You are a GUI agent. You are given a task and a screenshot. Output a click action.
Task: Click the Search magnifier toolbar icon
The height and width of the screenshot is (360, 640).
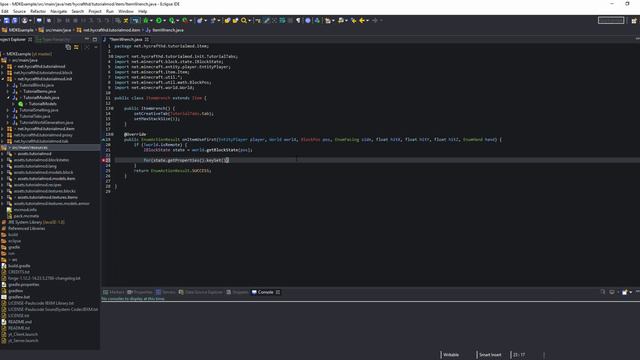pyautogui.click(x=244, y=20)
